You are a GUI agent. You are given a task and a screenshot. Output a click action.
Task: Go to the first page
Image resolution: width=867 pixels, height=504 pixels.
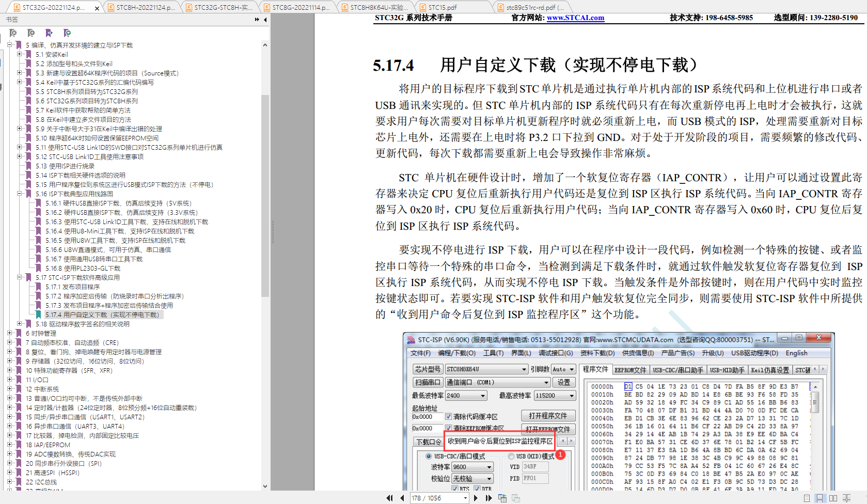[x=389, y=498]
